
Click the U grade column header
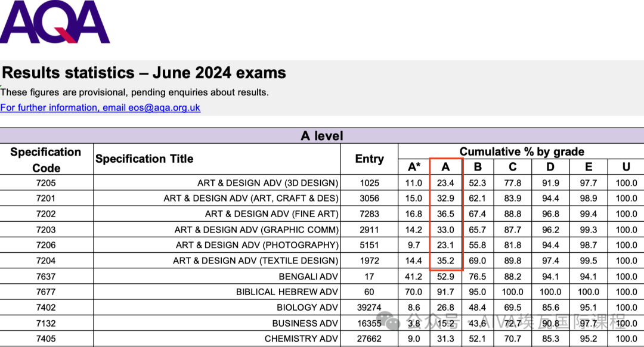(626, 167)
